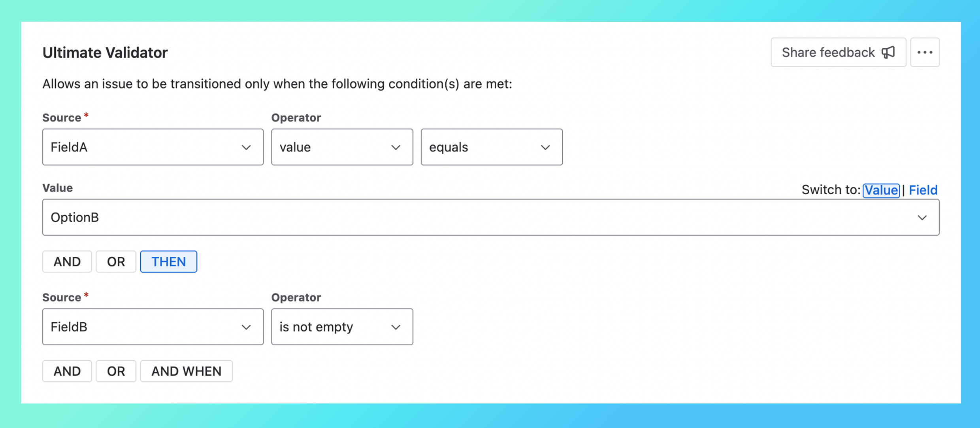Open the more options ellipsis menu
This screenshot has height=428, width=980.
(925, 52)
